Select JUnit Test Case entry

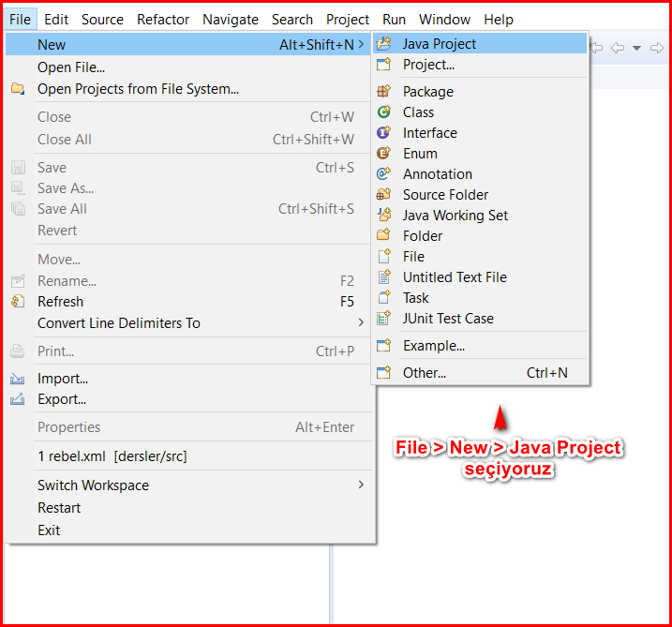pyautogui.click(x=480, y=318)
